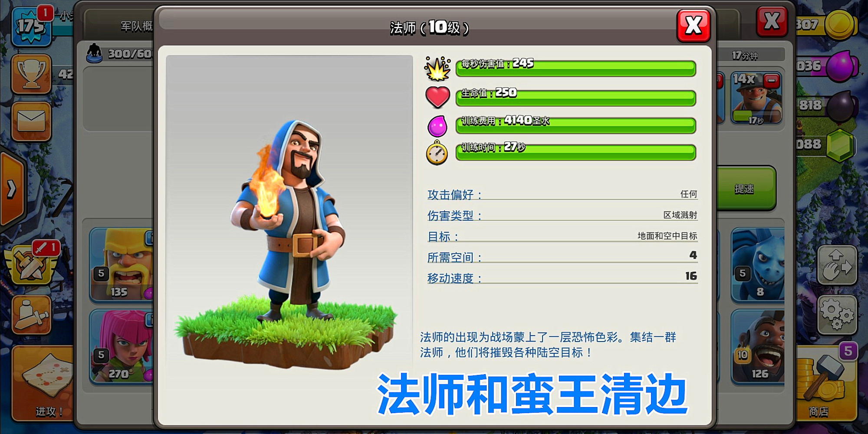
Task: Click the 军队概 army overview tab
Action: pyautogui.click(x=136, y=26)
